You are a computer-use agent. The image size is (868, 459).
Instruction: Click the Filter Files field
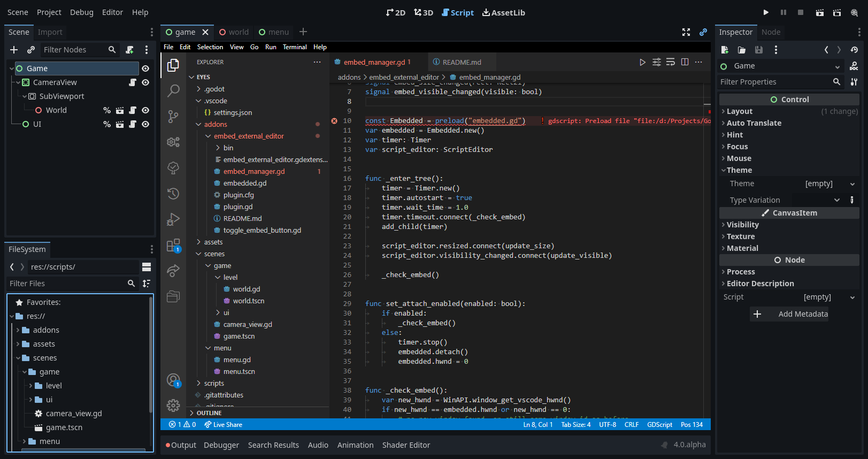tap(72, 284)
